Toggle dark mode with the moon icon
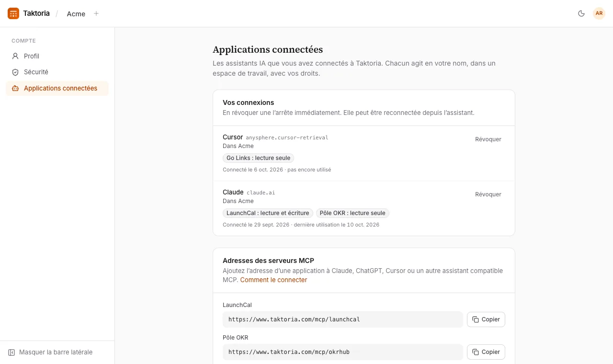The height and width of the screenshot is (364, 613). tap(581, 13)
